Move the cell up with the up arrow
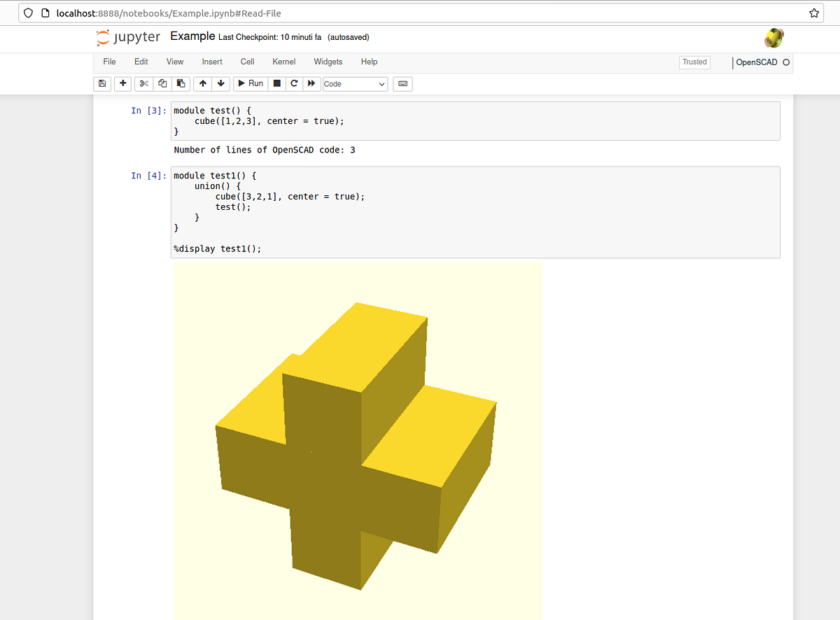The width and height of the screenshot is (840, 620). click(x=202, y=83)
